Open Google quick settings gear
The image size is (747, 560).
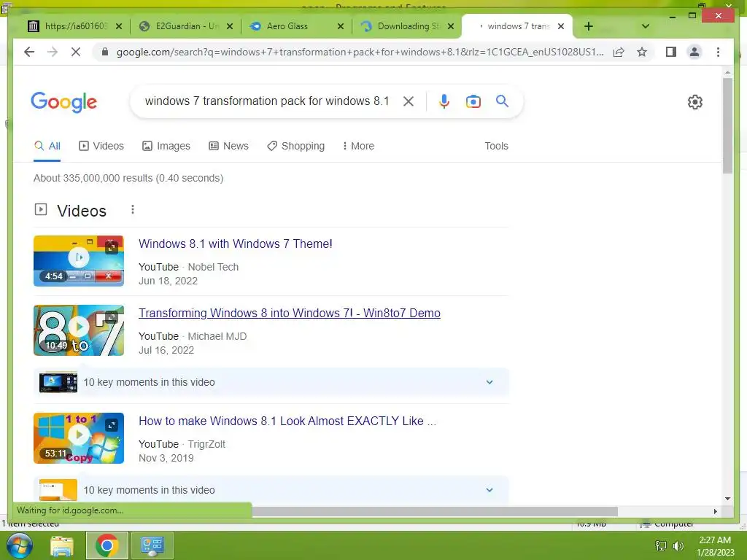[695, 102]
